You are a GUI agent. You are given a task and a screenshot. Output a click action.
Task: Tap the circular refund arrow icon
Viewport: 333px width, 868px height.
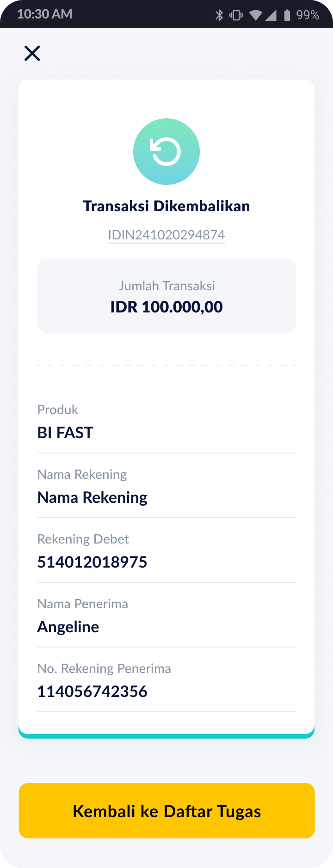tap(166, 152)
